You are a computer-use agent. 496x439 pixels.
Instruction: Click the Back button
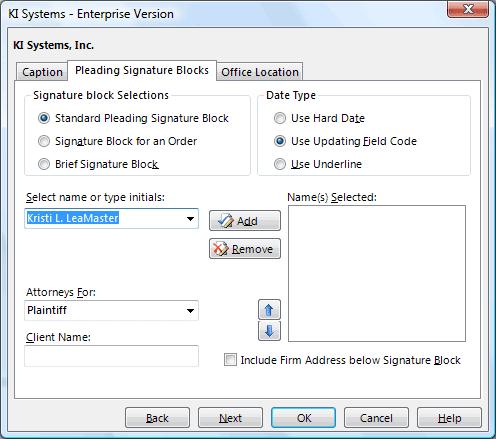click(x=157, y=417)
